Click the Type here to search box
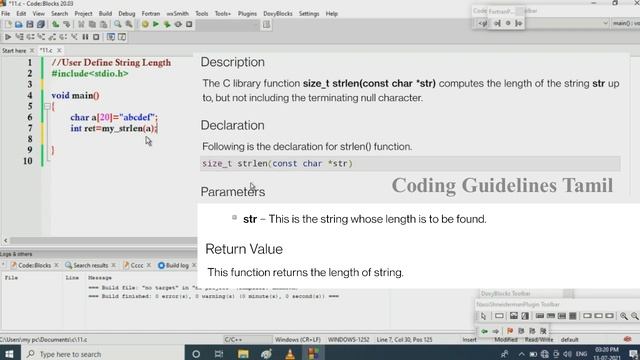 coord(102,354)
